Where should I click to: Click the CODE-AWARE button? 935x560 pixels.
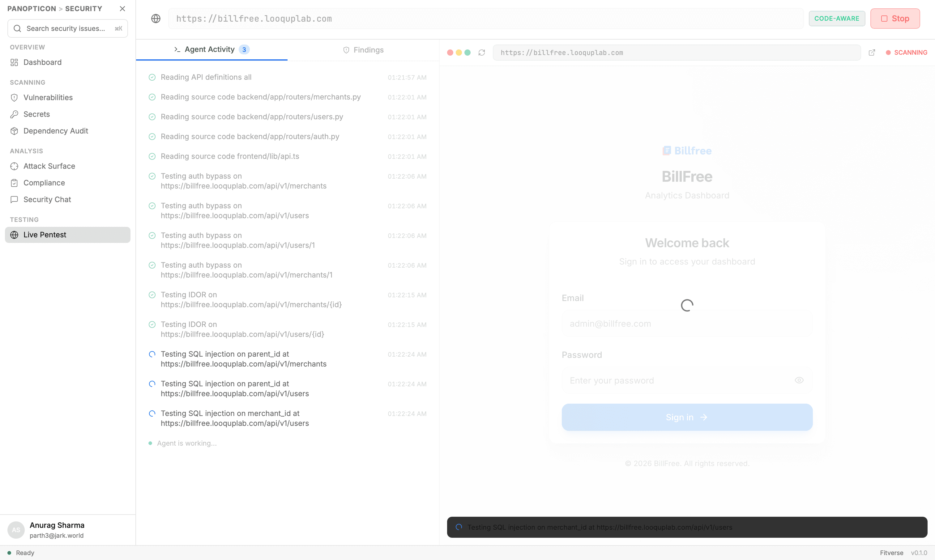tap(837, 18)
